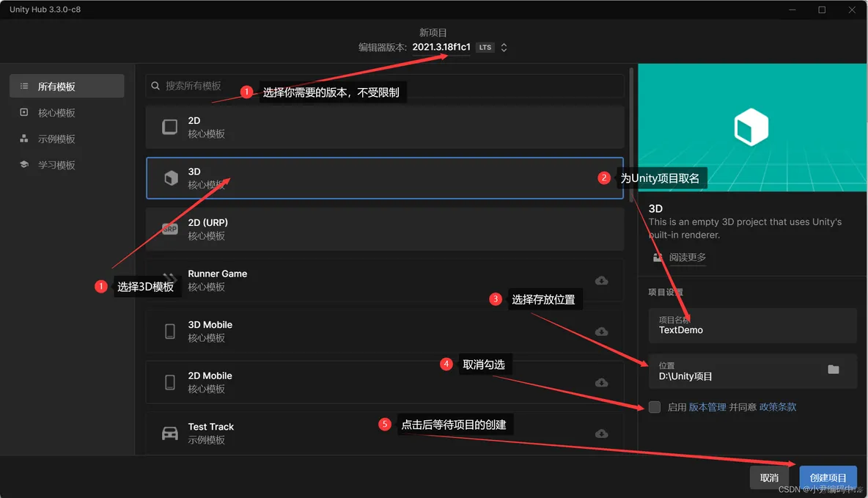Open the 版本管理 link
Image resolution: width=868 pixels, height=498 pixels.
pyautogui.click(x=707, y=407)
